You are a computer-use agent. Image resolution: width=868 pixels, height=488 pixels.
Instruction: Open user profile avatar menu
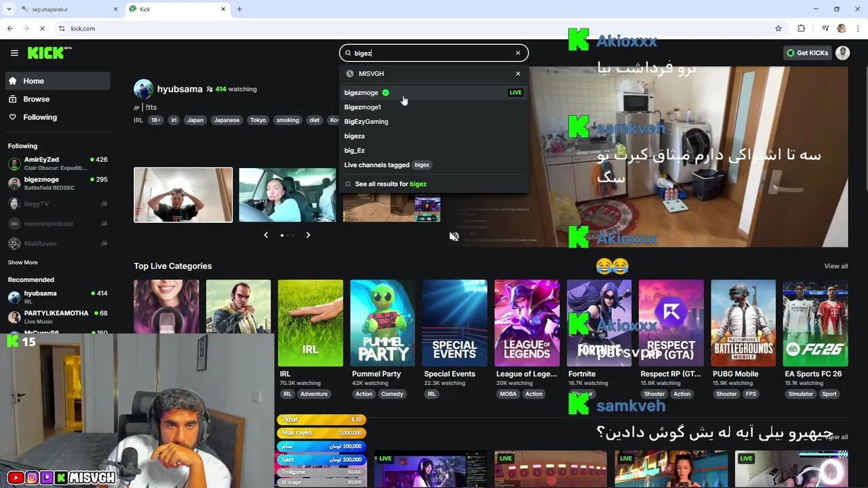(843, 53)
